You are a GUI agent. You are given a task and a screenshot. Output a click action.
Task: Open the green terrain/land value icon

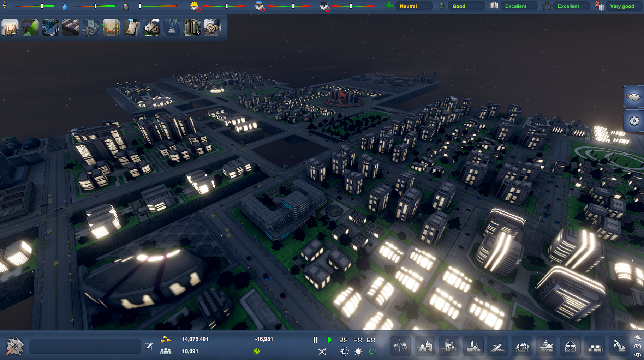click(x=30, y=28)
